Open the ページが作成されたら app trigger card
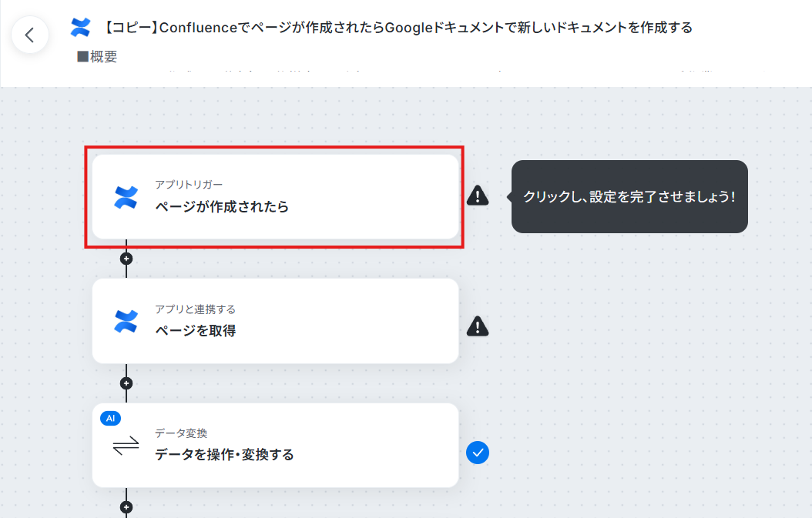812x518 pixels. (x=276, y=196)
